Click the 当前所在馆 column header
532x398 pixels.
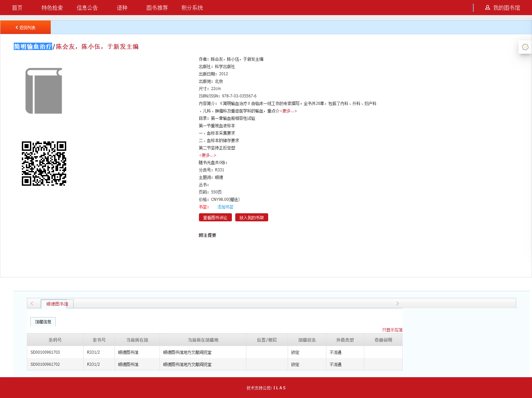point(137,340)
